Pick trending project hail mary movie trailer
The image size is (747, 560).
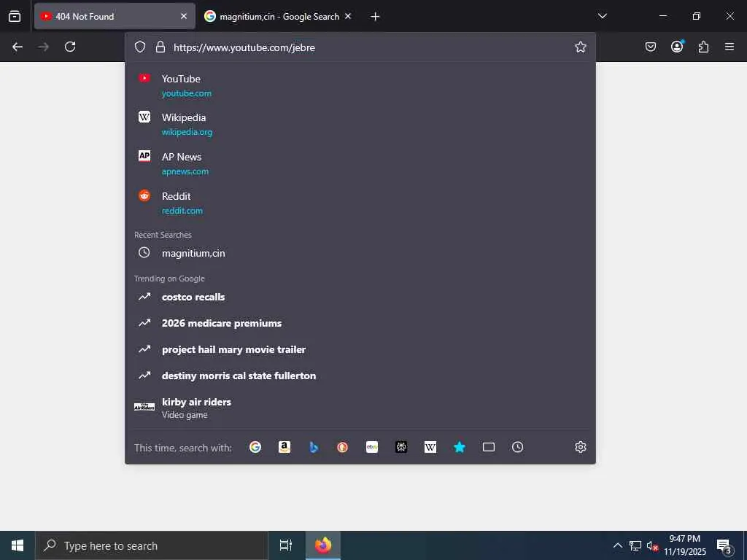pyautogui.click(x=360, y=349)
